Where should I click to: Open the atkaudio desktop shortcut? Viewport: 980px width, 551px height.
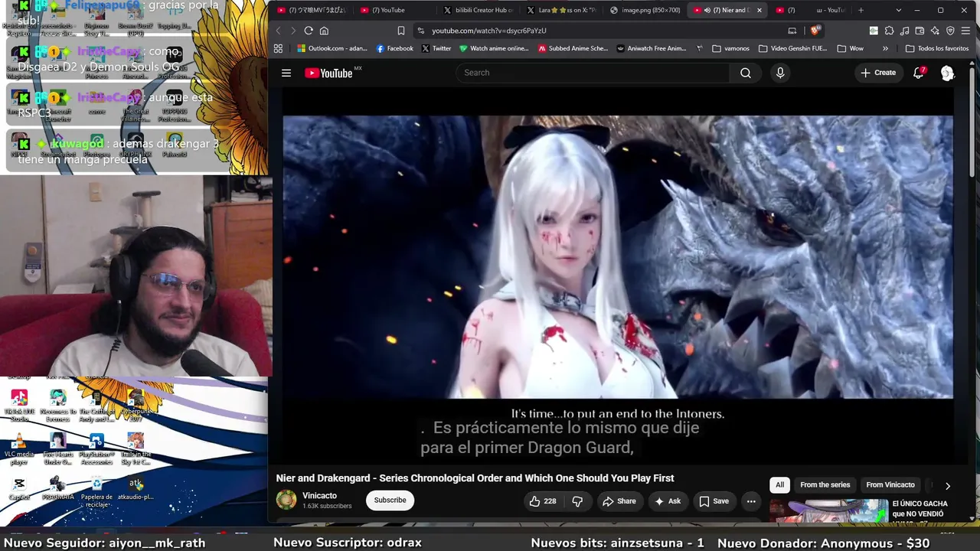pyautogui.click(x=136, y=490)
